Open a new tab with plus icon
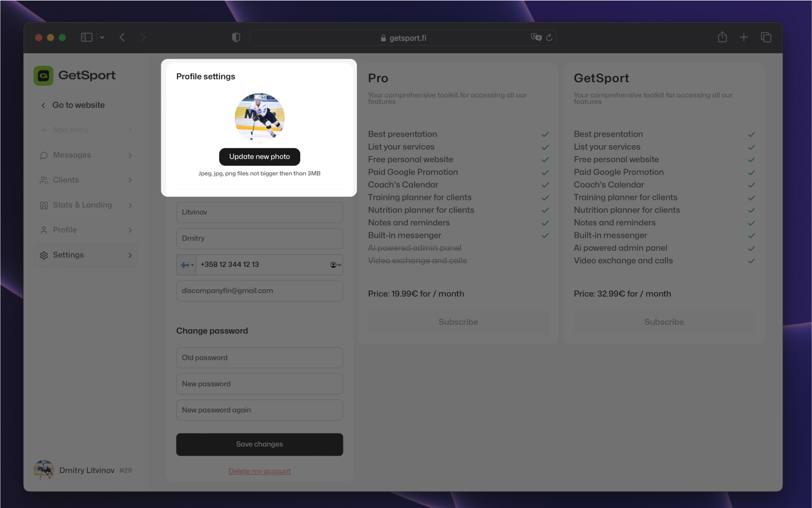Image resolution: width=812 pixels, height=508 pixels. pos(744,37)
